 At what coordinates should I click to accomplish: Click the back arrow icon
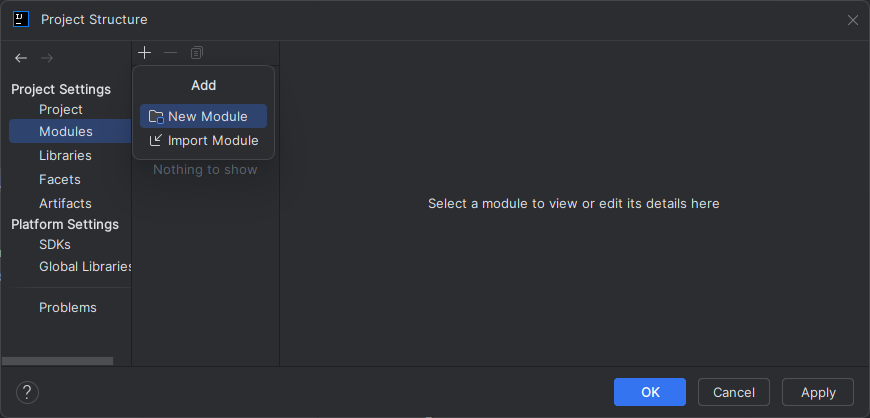[x=21, y=58]
